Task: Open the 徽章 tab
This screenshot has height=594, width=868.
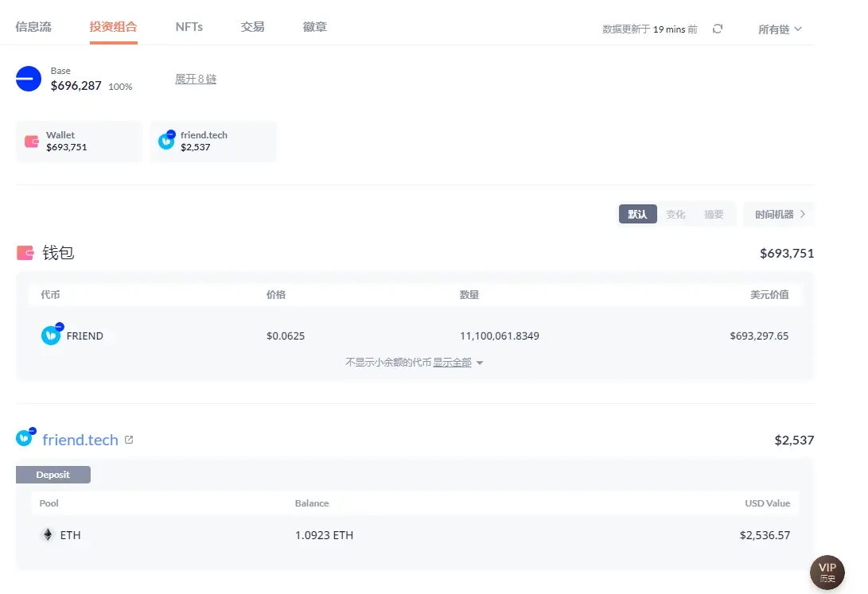Action: (314, 26)
